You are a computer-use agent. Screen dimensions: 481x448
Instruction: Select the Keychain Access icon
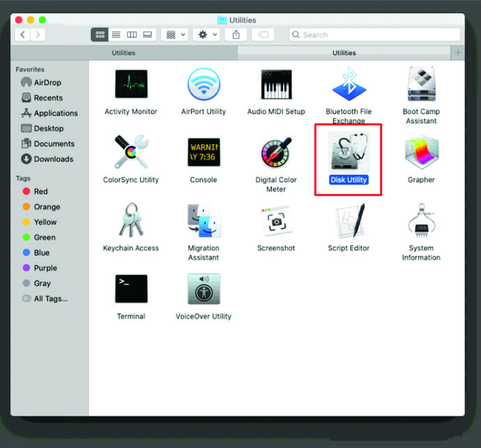(131, 220)
